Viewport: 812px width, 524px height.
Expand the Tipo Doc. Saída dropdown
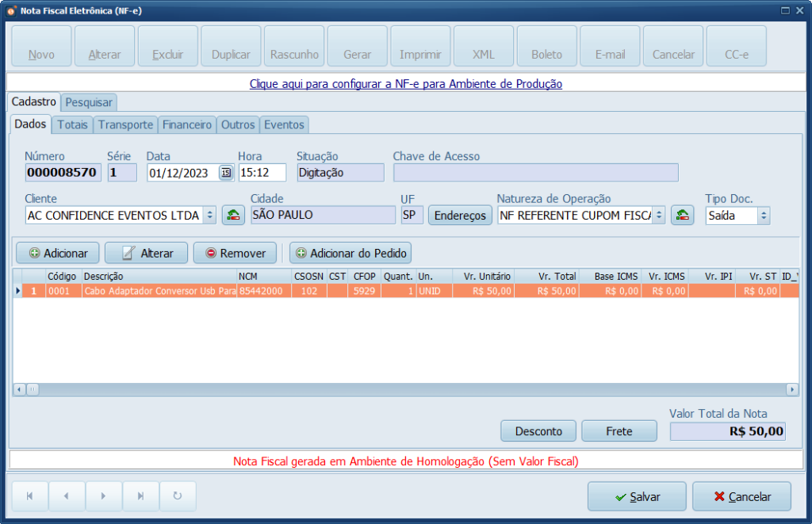click(763, 215)
